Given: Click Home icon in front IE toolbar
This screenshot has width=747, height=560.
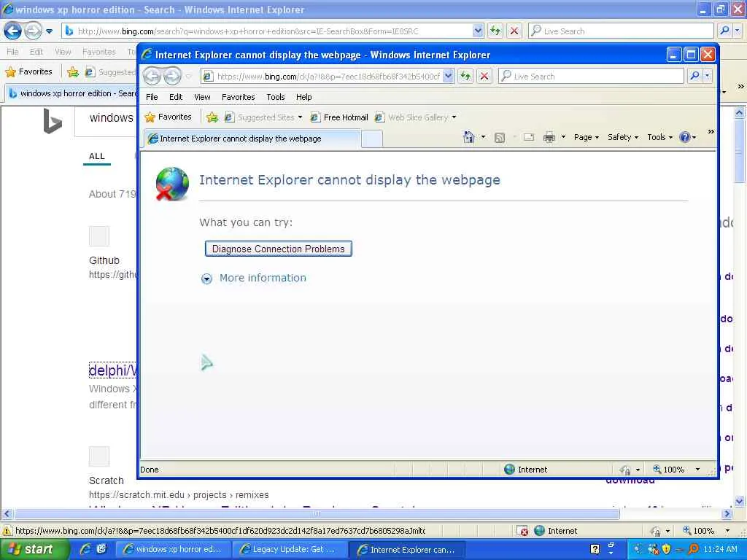Looking at the screenshot, I should click(469, 137).
